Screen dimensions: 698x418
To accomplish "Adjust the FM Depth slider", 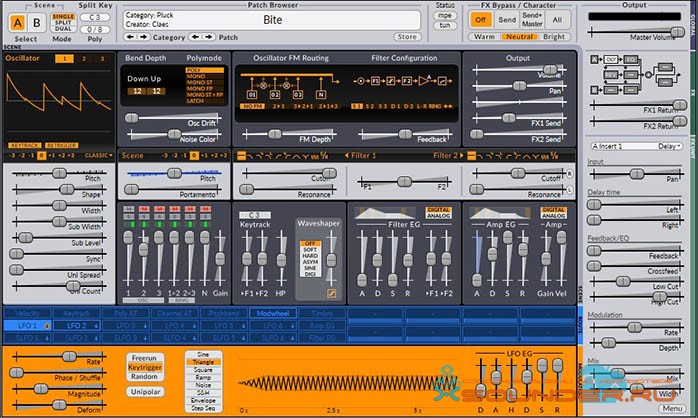I will [x=275, y=134].
